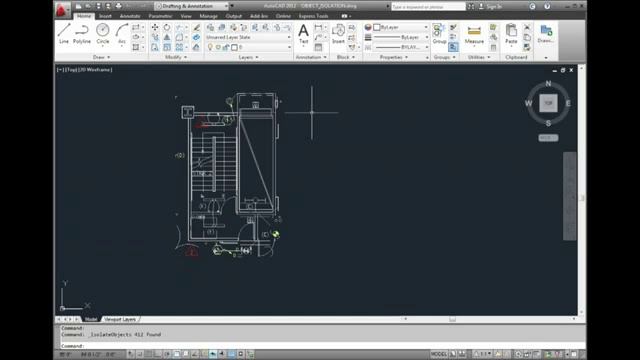Expand the Properties panel

pyautogui.click(x=394, y=57)
